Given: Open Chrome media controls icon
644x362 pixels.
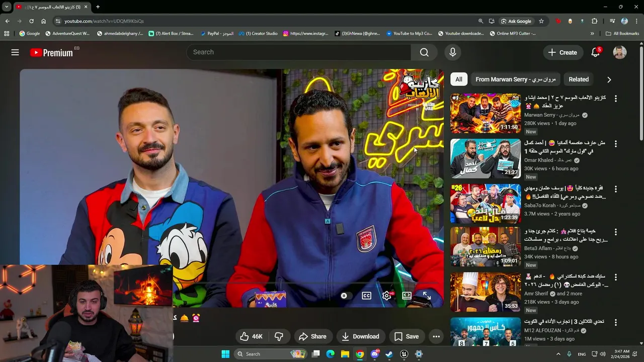Looking at the screenshot, I should 612,21.
